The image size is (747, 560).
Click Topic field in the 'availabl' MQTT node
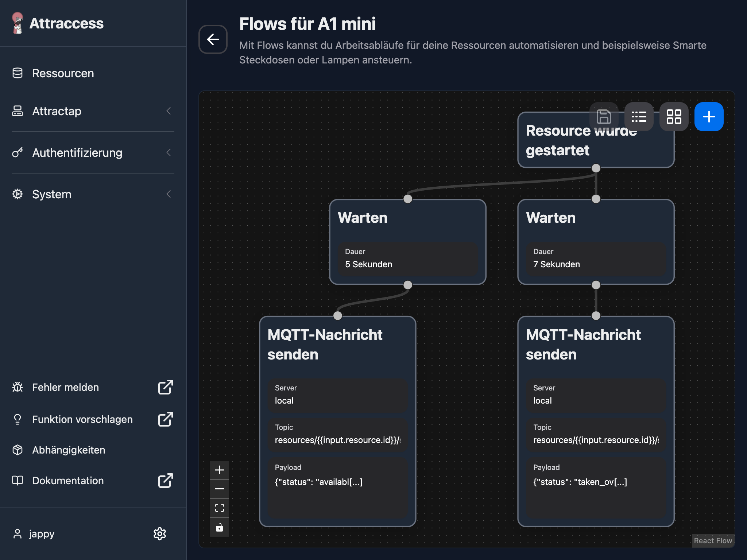point(338,435)
